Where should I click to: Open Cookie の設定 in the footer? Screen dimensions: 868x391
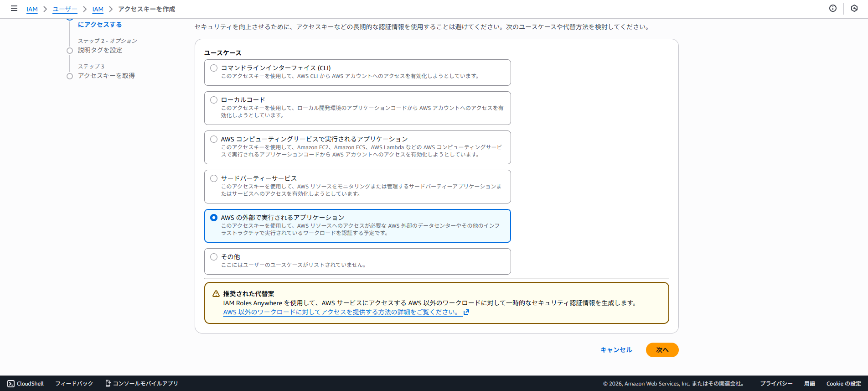(x=843, y=384)
